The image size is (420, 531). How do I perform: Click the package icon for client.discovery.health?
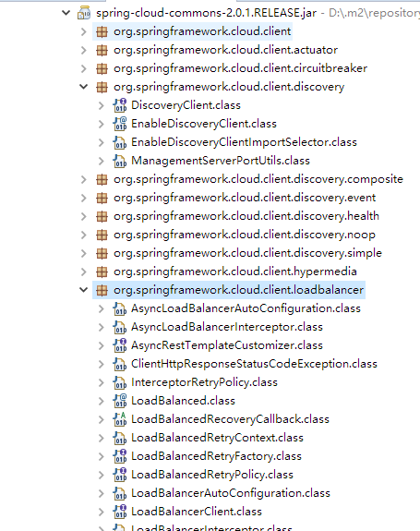point(102,216)
